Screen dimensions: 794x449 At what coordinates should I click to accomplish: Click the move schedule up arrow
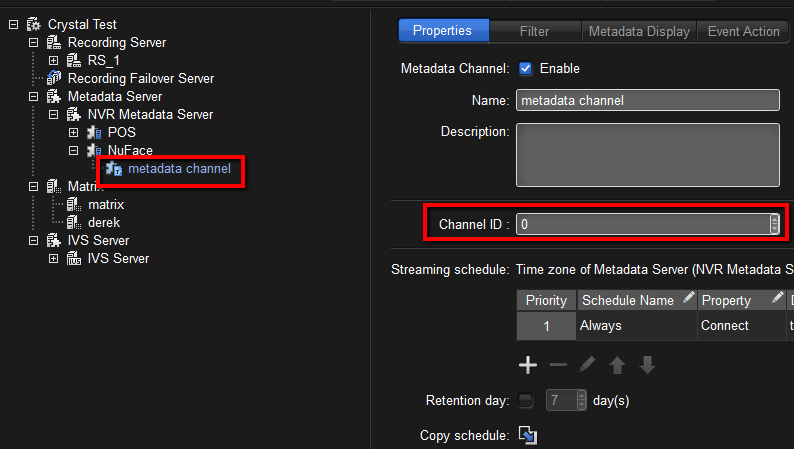[x=617, y=365]
